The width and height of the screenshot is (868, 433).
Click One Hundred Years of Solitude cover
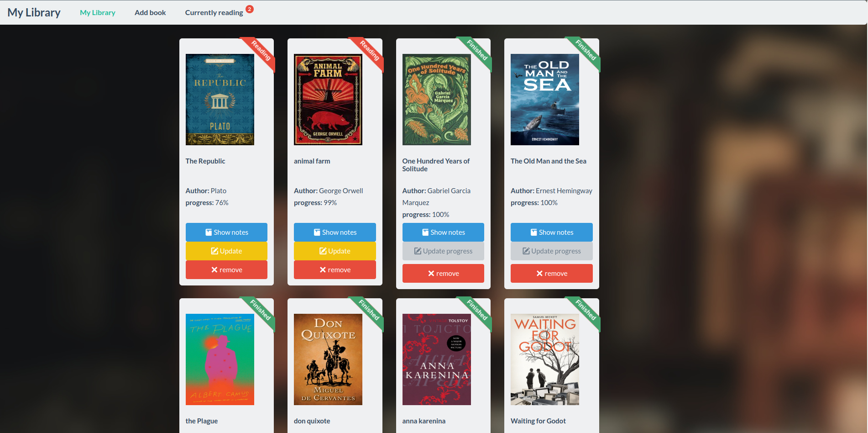[437, 100]
